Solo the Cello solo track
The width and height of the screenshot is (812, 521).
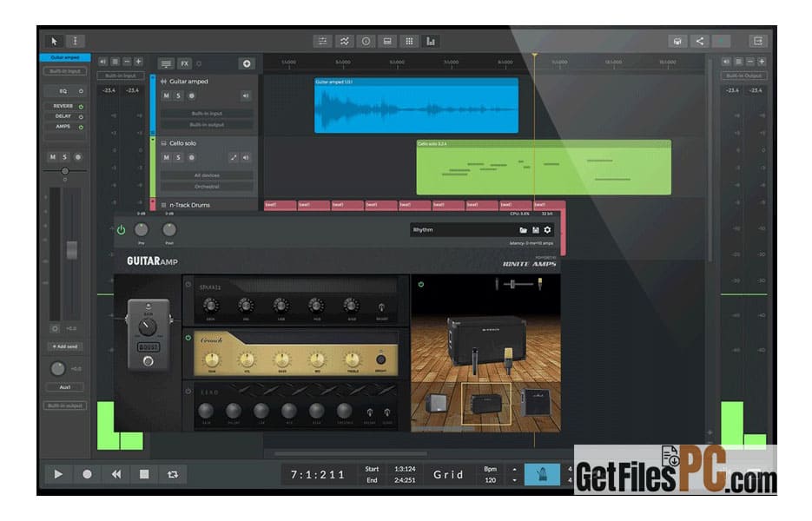pos(178,157)
